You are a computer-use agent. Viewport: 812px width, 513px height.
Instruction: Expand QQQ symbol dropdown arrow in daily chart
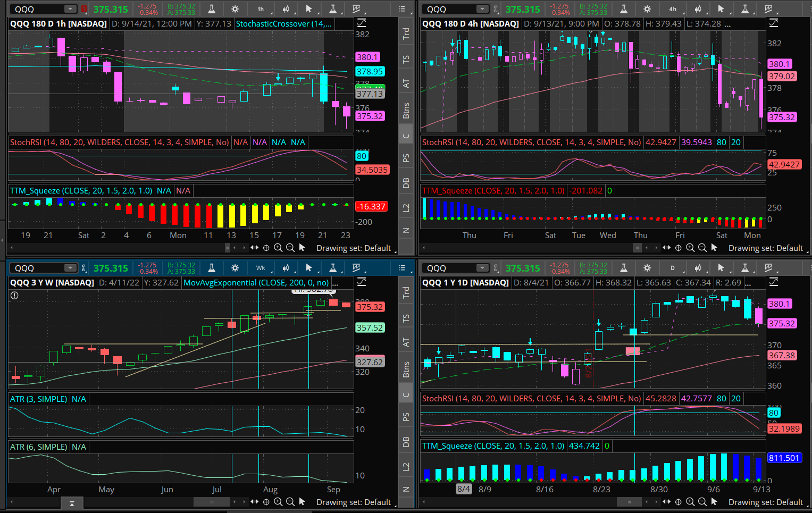coord(482,268)
